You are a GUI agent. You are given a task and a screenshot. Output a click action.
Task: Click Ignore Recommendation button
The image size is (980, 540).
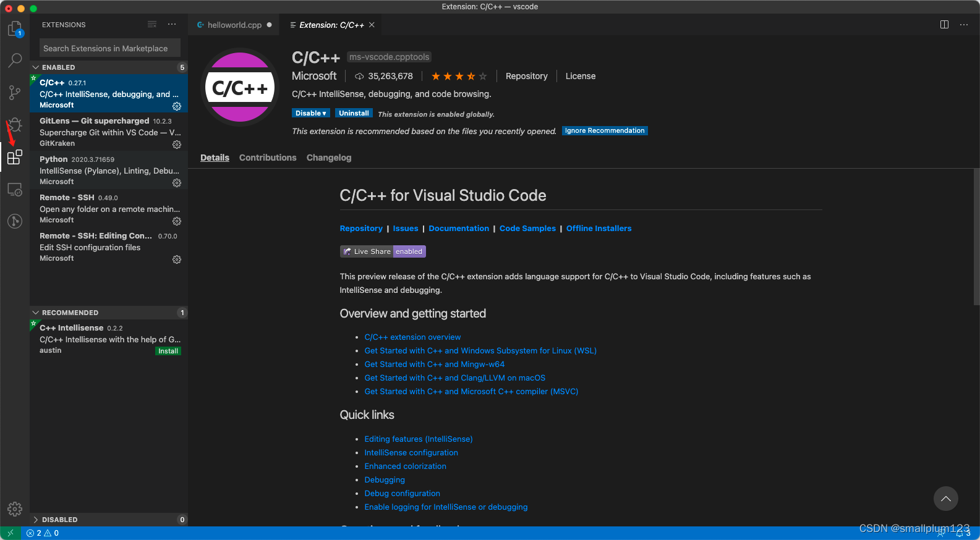tap(605, 130)
